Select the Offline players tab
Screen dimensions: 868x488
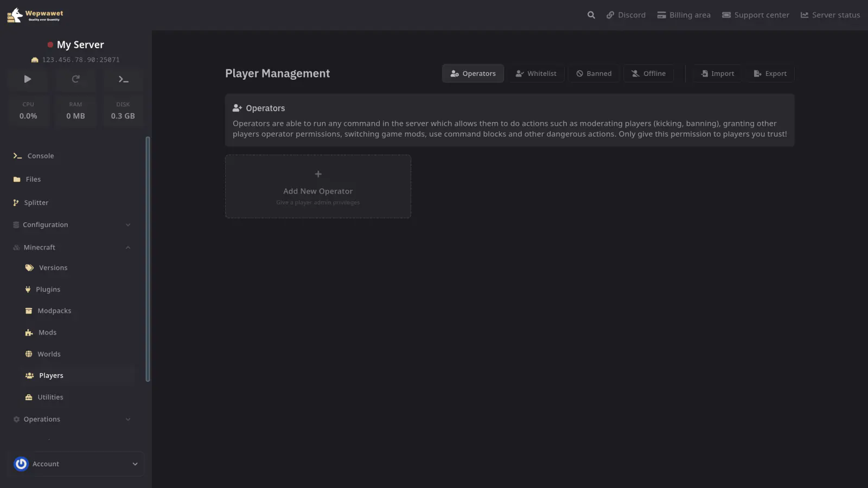(648, 74)
